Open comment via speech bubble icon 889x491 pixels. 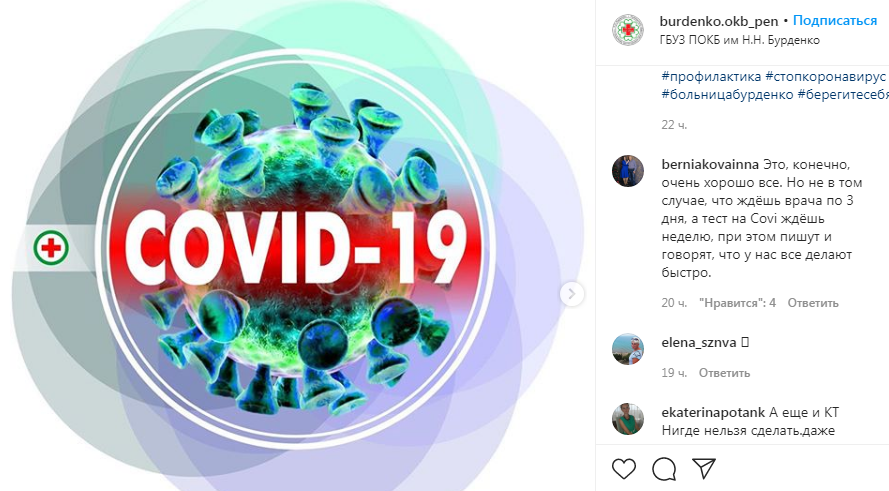tap(663, 469)
